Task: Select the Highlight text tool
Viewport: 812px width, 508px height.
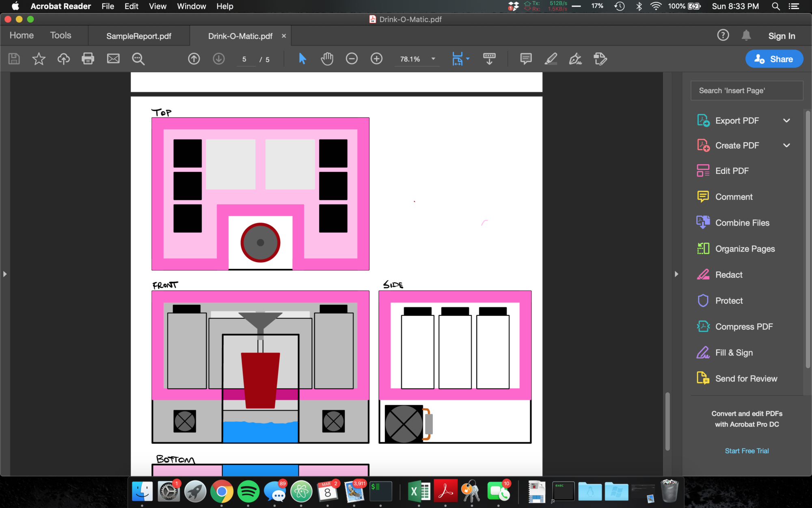Action: 551,59
